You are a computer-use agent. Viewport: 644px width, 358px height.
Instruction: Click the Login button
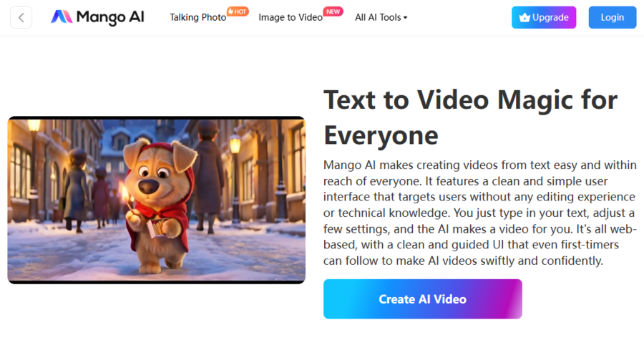(x=612, y=17)
